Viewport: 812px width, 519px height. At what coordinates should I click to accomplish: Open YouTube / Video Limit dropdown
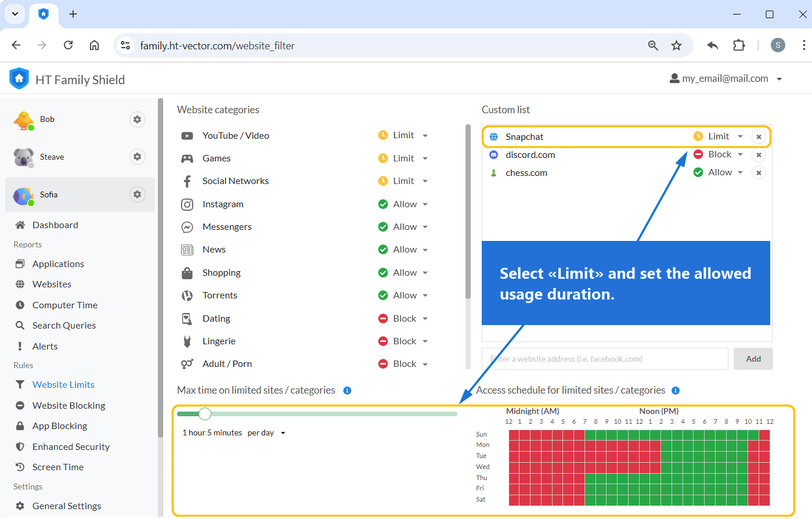click(403, 135)
